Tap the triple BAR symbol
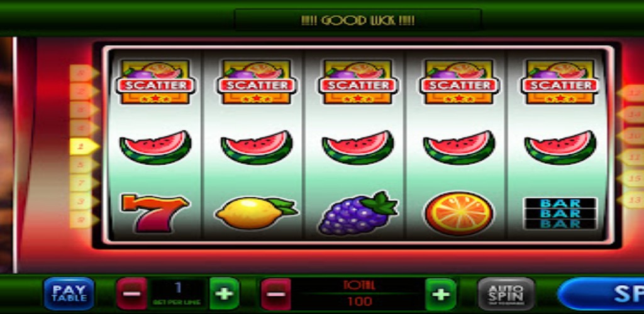644x314 pixels. (560, 213)
